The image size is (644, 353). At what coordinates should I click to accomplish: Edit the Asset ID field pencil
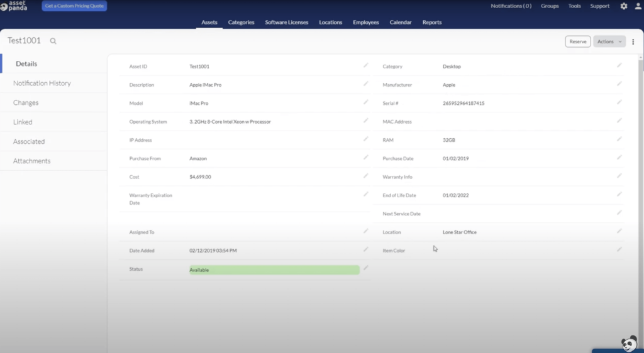365,65
